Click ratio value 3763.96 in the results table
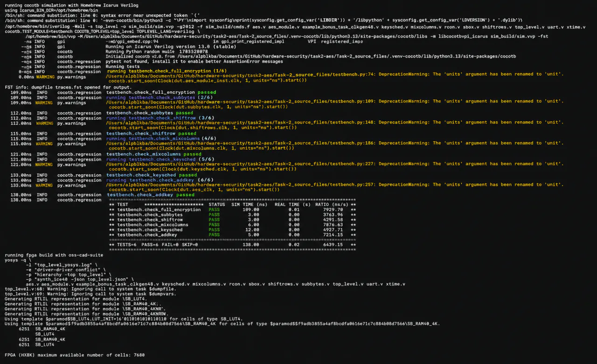Viewport: 597px width, 364px height. point(333,215)
